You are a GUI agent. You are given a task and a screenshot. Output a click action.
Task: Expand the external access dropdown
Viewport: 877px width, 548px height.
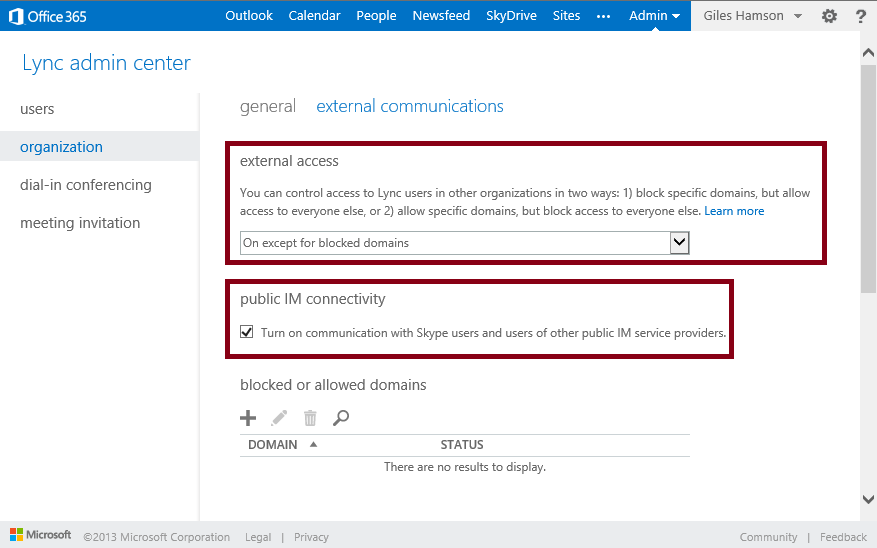click(679, 242)
